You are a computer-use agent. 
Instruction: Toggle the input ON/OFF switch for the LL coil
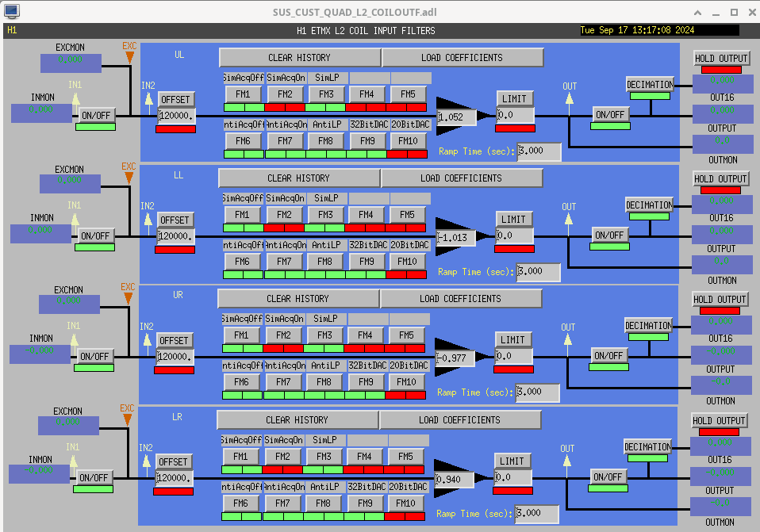coord(95,236)
